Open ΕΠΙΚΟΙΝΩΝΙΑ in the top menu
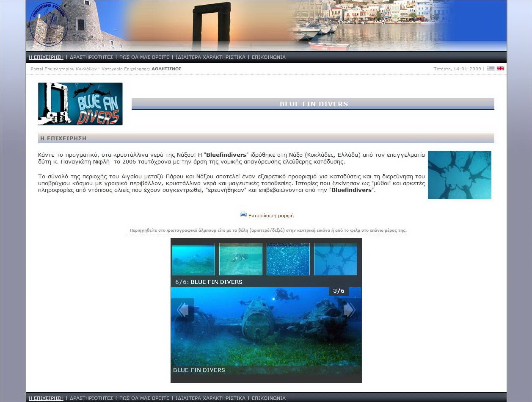The width and height of the screenshot is (532, 402). click(x=269, y=57)
